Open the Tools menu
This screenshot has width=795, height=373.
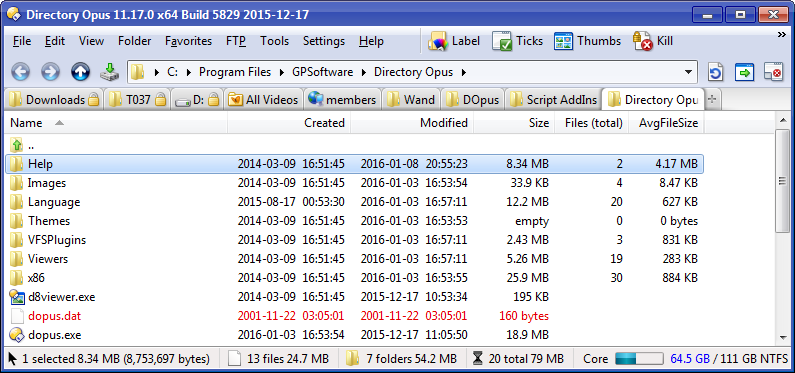274,41
